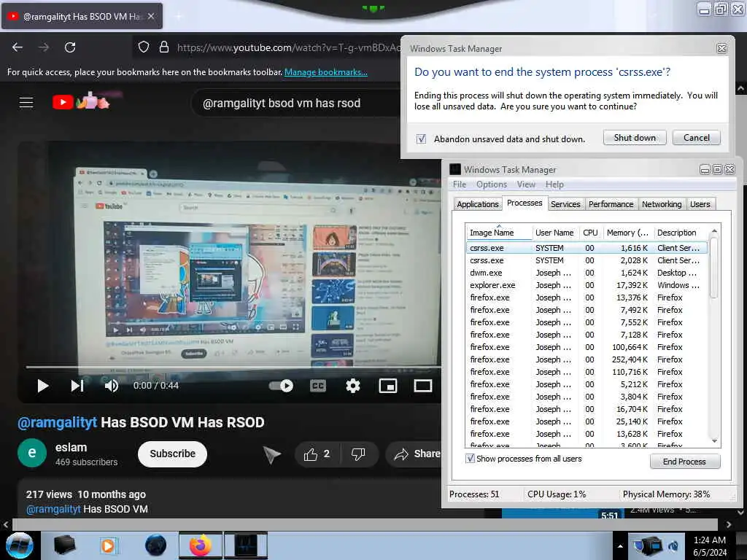The image size is (747, 560).
Task: Reload the YouTube page
Action: [70, 47]
